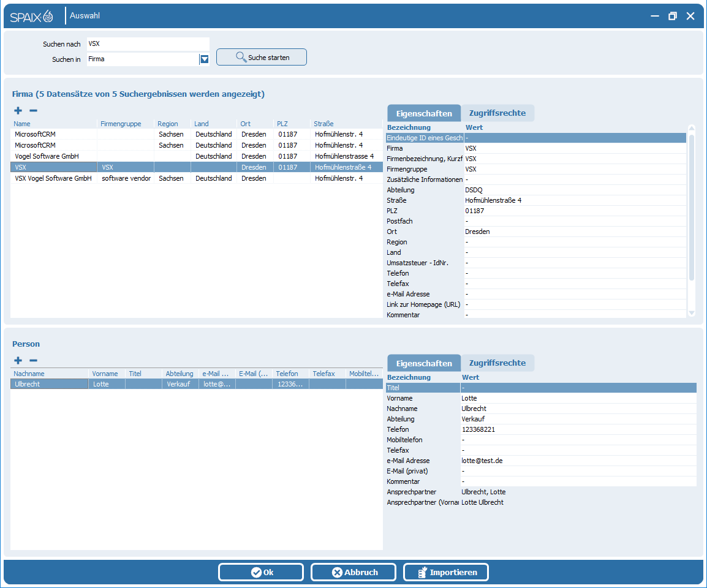Click 'software vendor' cell
The height and width of the screenshot is (588, 707).
[x=126, y=178]
